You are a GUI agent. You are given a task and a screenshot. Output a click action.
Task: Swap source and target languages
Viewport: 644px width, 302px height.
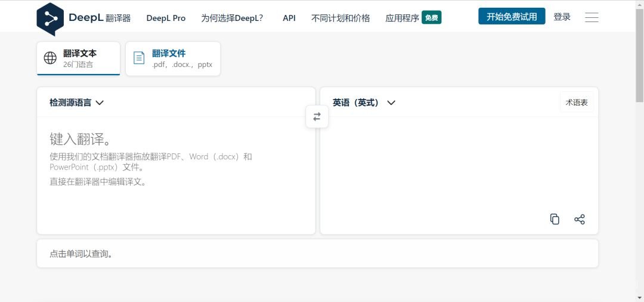click(x=317, y=117)
